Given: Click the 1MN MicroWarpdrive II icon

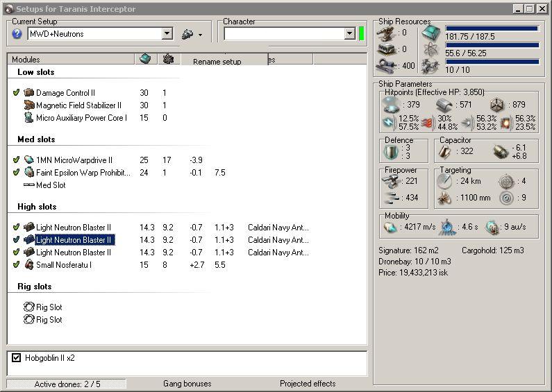Looking at the screenshot, I should tap(29, 160).
